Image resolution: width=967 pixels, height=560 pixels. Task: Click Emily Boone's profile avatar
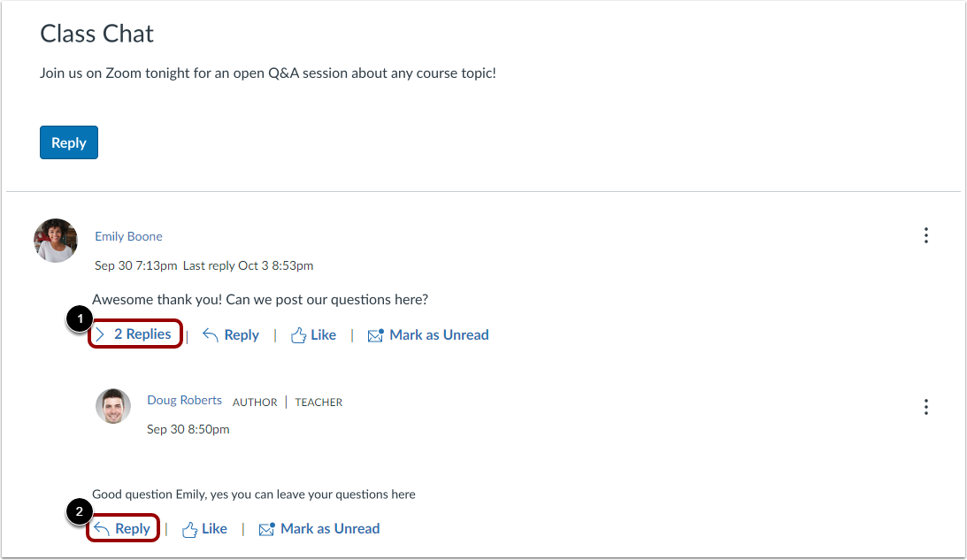click(55, 240)
